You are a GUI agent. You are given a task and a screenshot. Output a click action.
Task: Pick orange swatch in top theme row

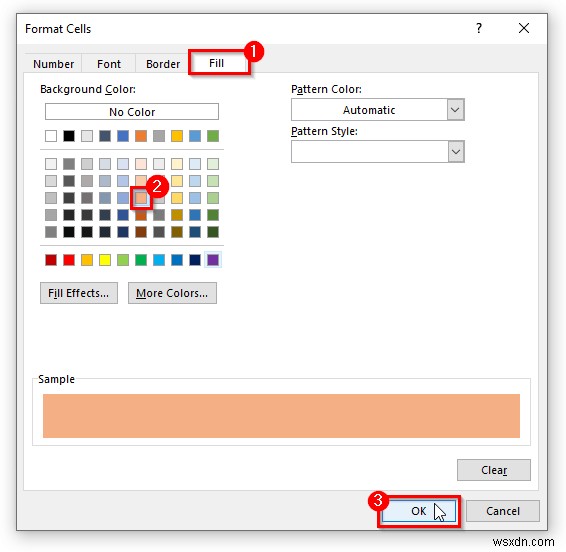141,136
